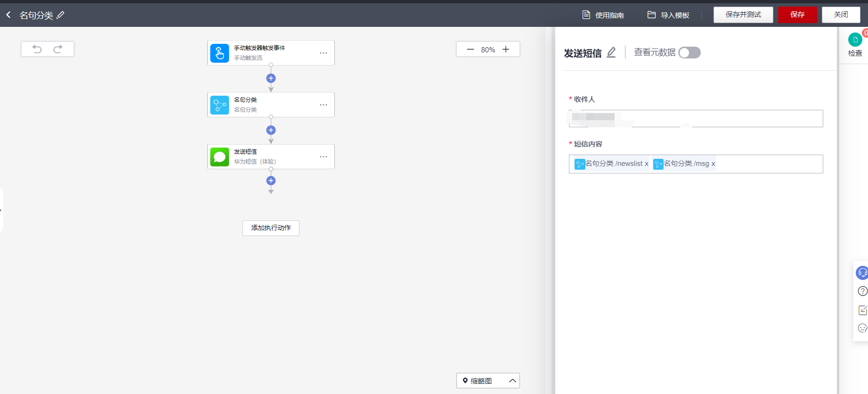Open more options for 发送短信 node

coord(324,156)
